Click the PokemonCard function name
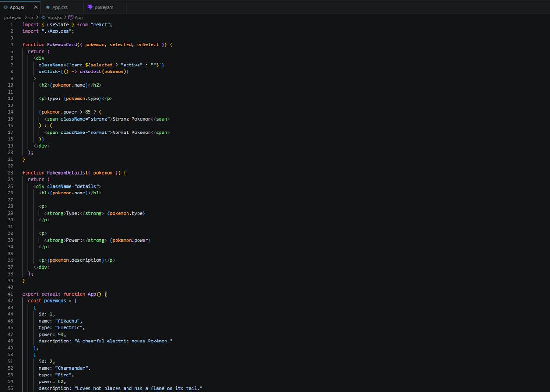This screenshot has width=550, height=392. [62, 44]
